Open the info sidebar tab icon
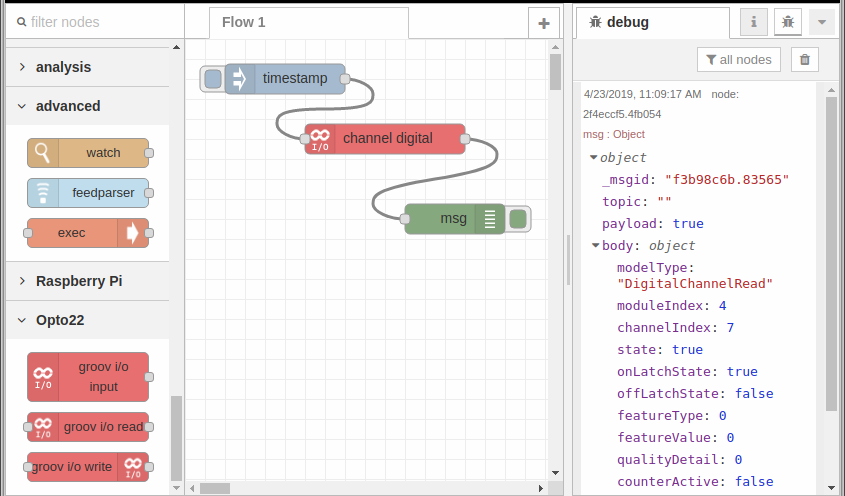 coord(753,22)
